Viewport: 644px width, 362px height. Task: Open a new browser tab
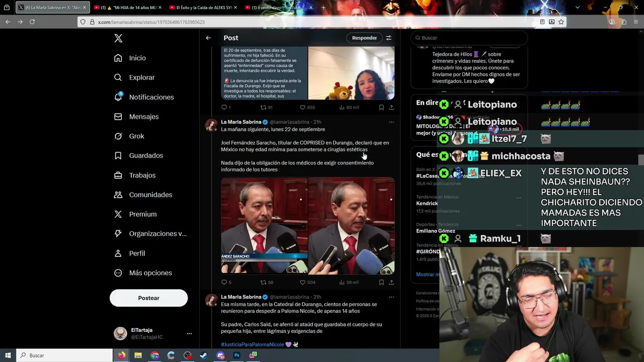pos(323,8)
